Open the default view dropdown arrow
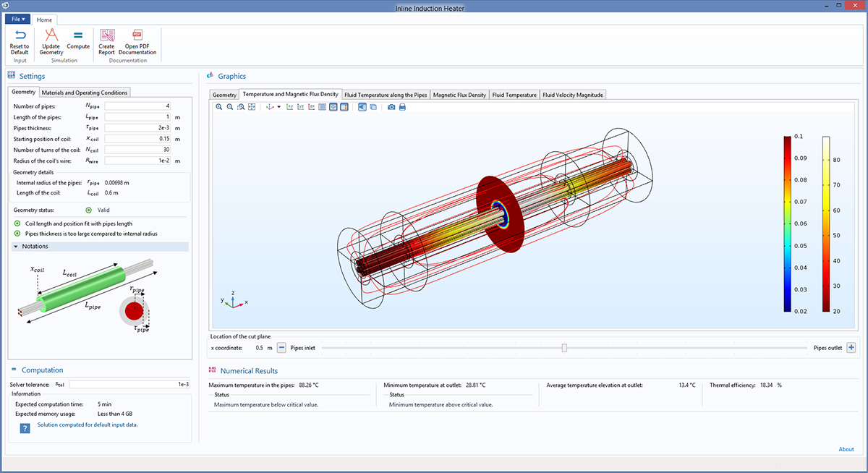 (279, 107)
